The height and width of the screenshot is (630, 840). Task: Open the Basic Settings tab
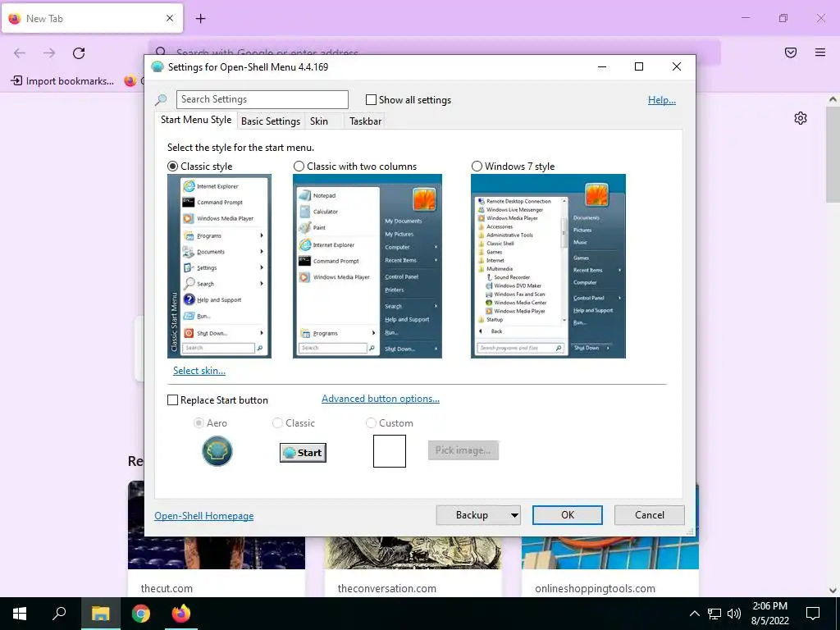coord(271,121)
